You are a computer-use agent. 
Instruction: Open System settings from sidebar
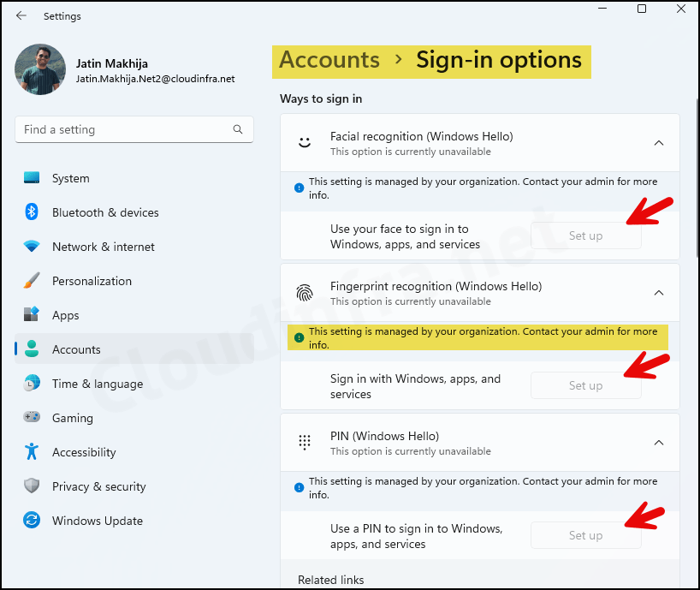(70, 178)
